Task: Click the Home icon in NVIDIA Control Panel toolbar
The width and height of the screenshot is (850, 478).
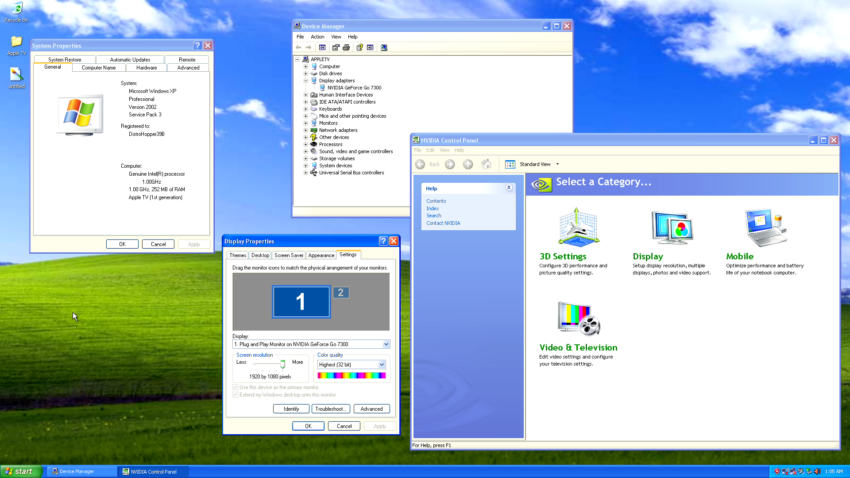Action: 486,164
